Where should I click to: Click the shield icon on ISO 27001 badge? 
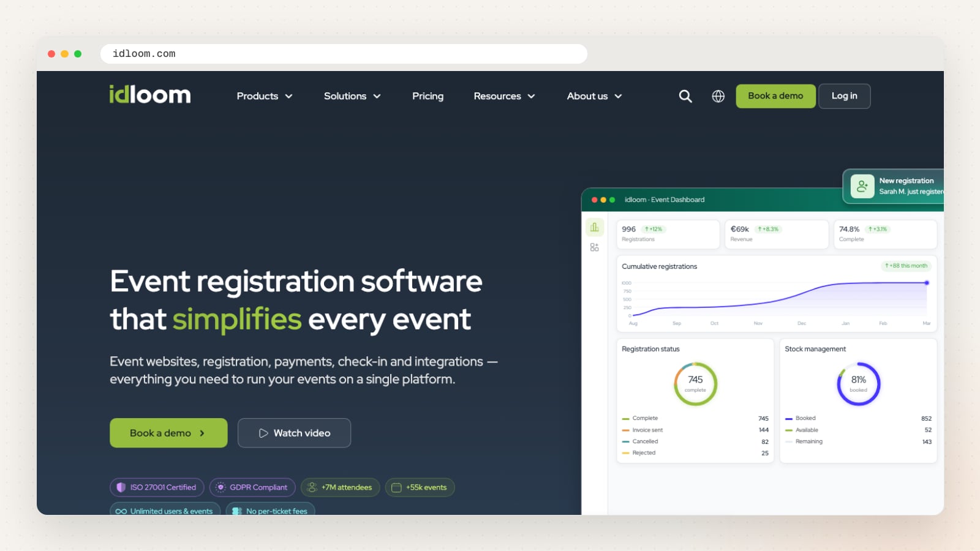121,487
